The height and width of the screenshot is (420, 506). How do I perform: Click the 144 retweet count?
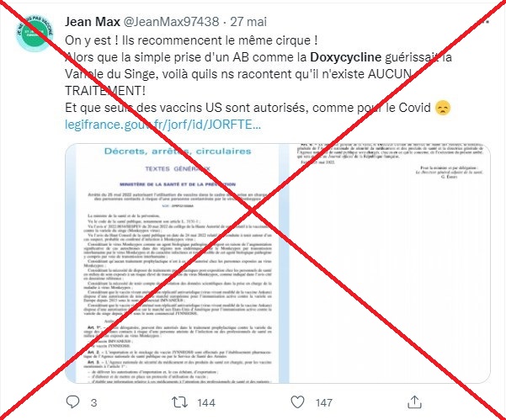(206, 402)
